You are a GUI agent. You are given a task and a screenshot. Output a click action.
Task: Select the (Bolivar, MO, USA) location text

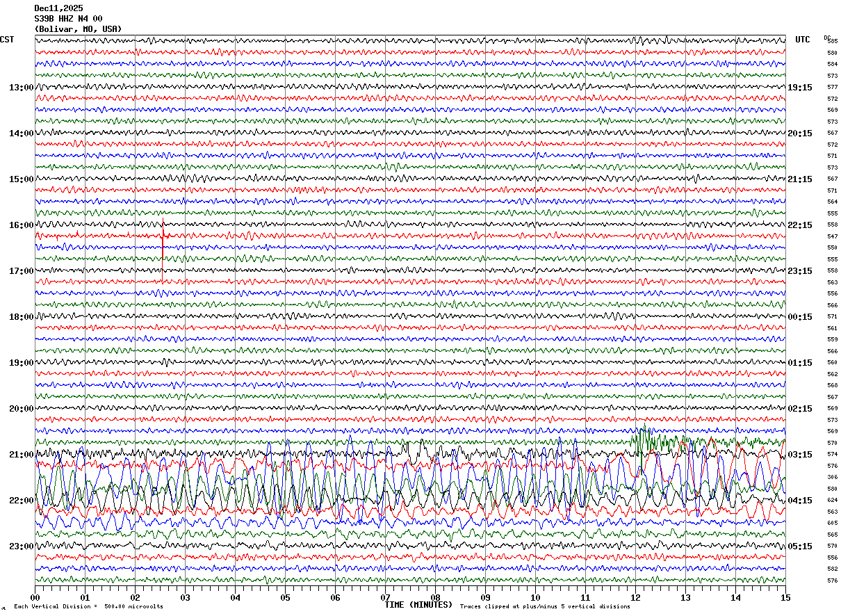click(x=78, y=29)
